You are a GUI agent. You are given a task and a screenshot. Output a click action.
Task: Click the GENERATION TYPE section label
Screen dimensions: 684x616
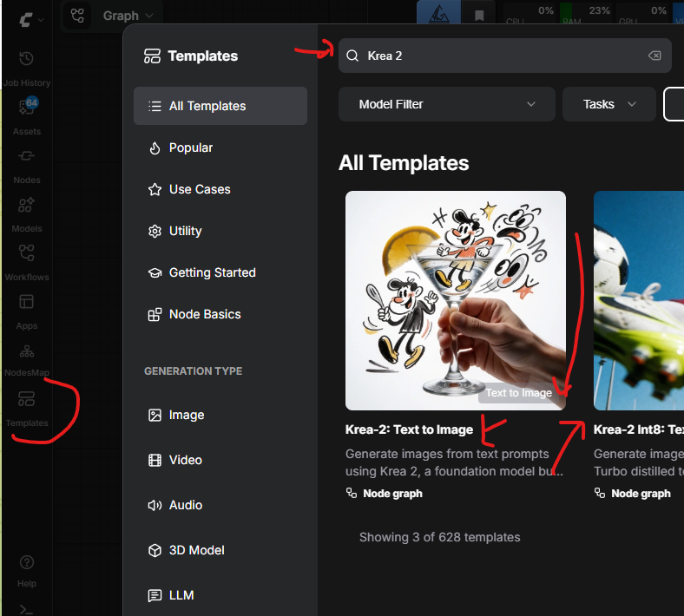click(194, 371)
